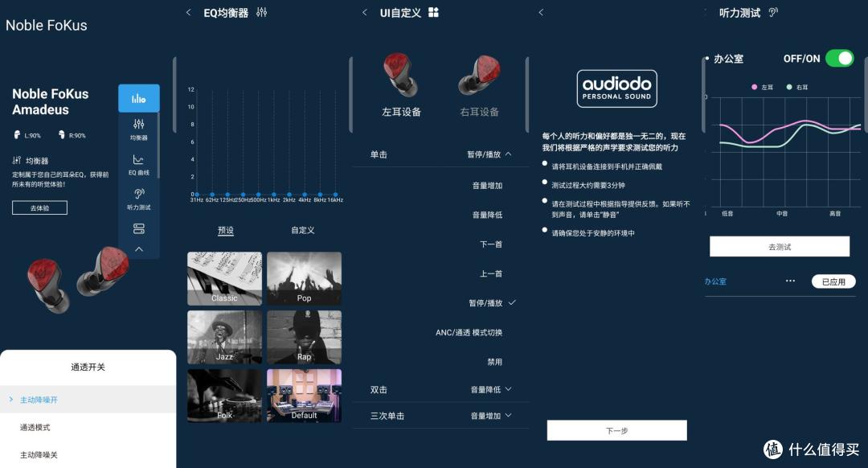Go back from the UI自定义 screen
Screen dimensions: 868x468
364,12
